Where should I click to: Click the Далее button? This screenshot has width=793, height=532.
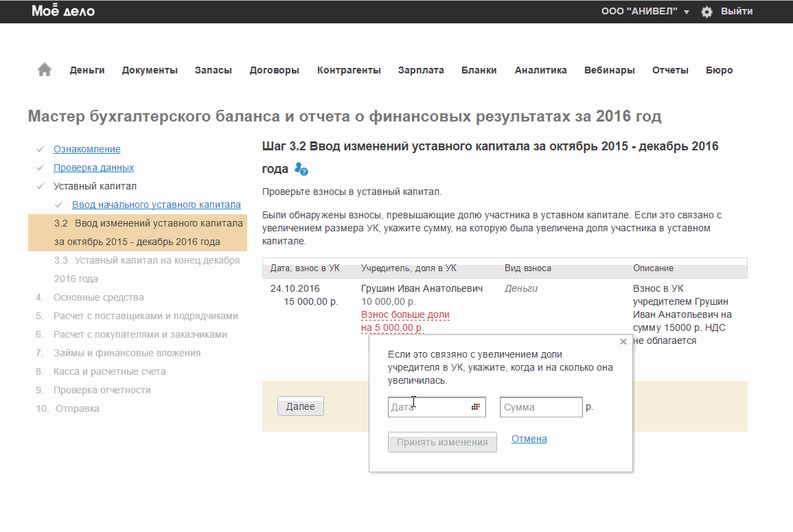tap(300, 406)
